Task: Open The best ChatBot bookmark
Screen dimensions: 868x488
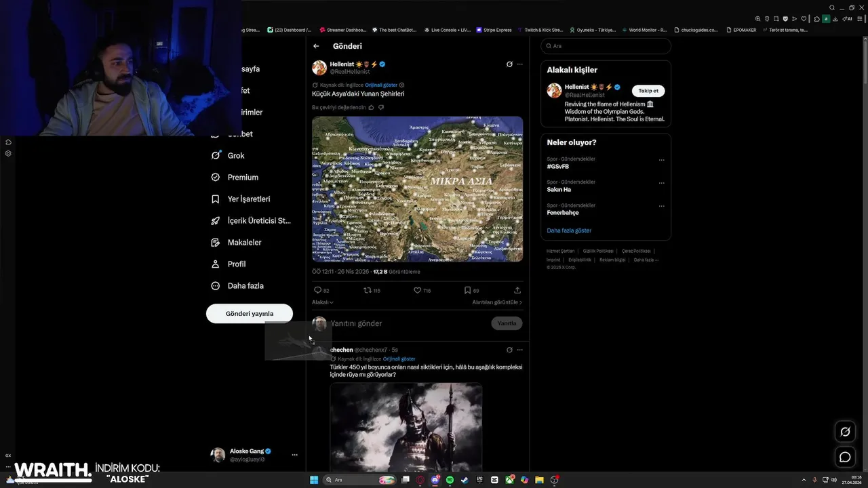Action: [x=393, y=30]
